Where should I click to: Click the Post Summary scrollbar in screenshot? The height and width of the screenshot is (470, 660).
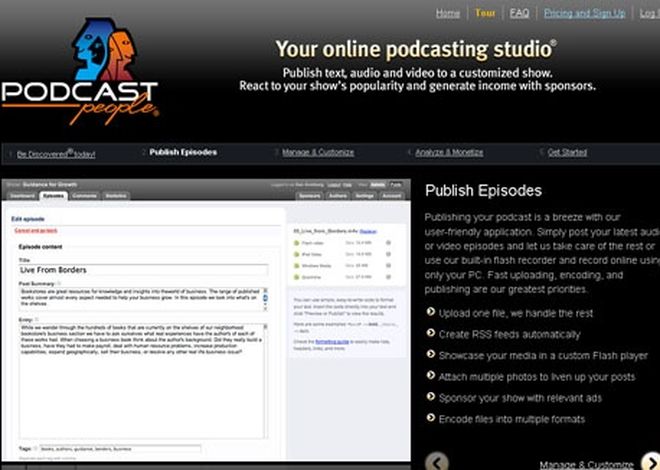265,299
